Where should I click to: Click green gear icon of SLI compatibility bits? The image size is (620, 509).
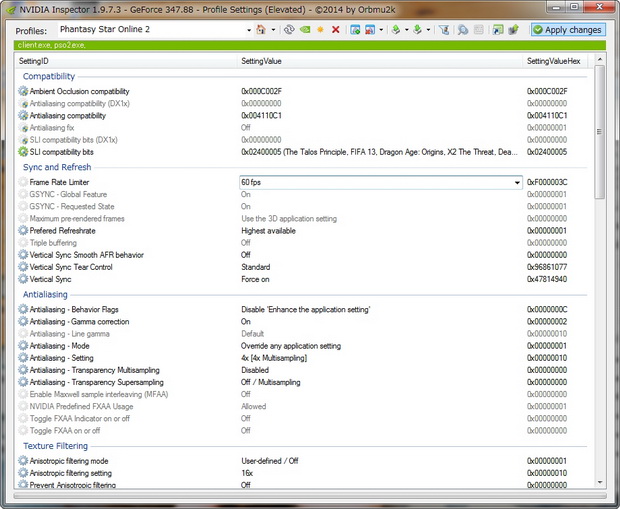[x=23, y=152]
